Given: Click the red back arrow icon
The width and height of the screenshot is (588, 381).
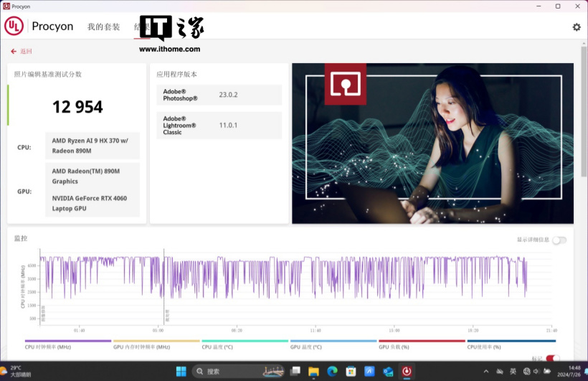Looking at the screenshot, I should click(14, 52).
